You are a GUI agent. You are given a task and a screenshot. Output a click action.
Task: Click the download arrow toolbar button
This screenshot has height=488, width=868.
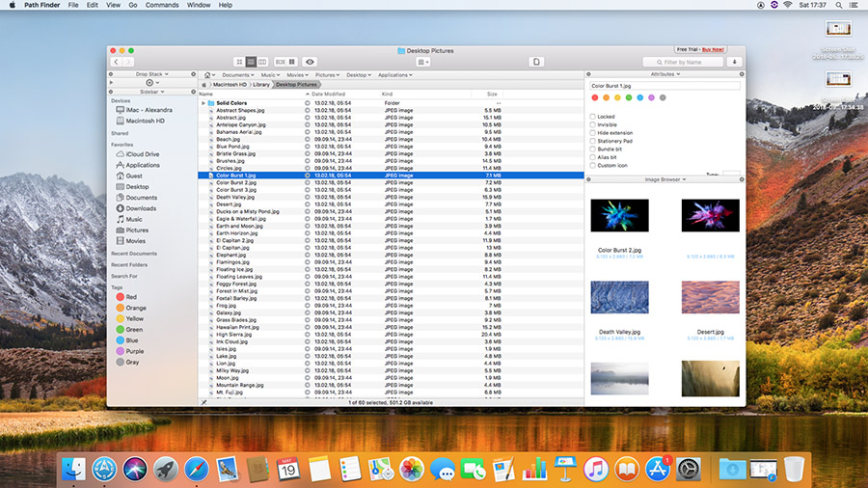coord(735,62)
